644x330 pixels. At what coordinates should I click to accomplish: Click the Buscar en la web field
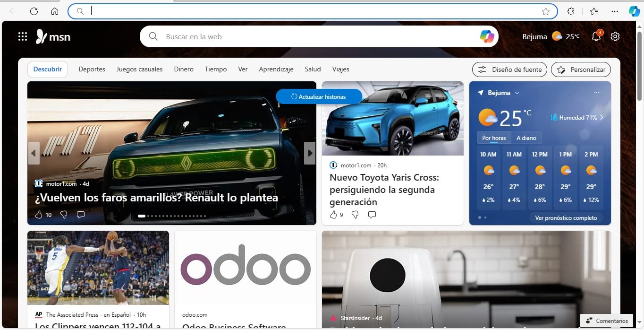[319, 36]
